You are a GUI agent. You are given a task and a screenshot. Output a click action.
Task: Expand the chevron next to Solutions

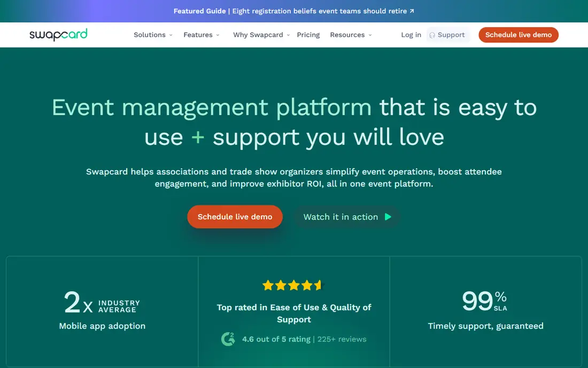(171, 35)
